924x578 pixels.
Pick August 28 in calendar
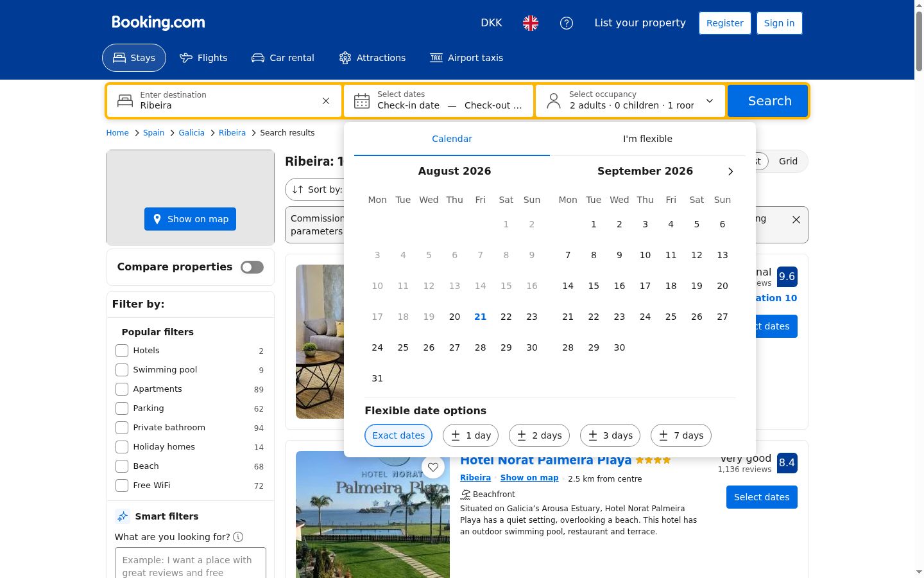[x=480, y=347]
